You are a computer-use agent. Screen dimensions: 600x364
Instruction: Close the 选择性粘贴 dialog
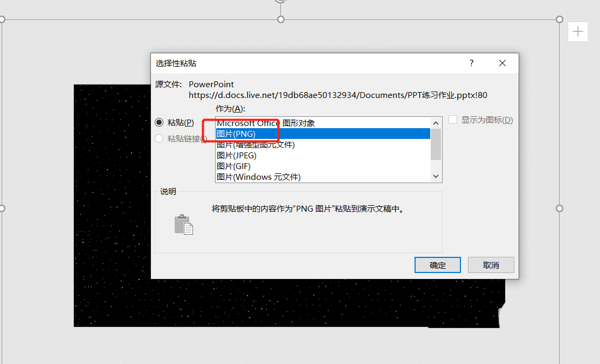[x=502, y=63]
